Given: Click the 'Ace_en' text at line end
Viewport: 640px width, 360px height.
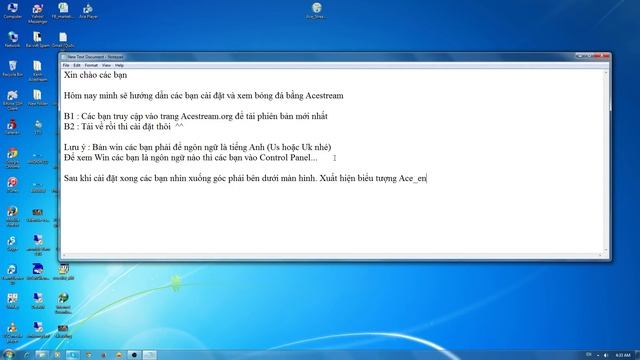Looking at the screenshot, I should pos(413,178).
